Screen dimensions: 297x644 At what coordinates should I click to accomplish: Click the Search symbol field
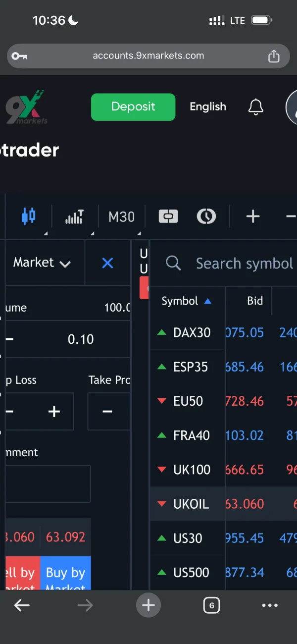tap(244, 264)
